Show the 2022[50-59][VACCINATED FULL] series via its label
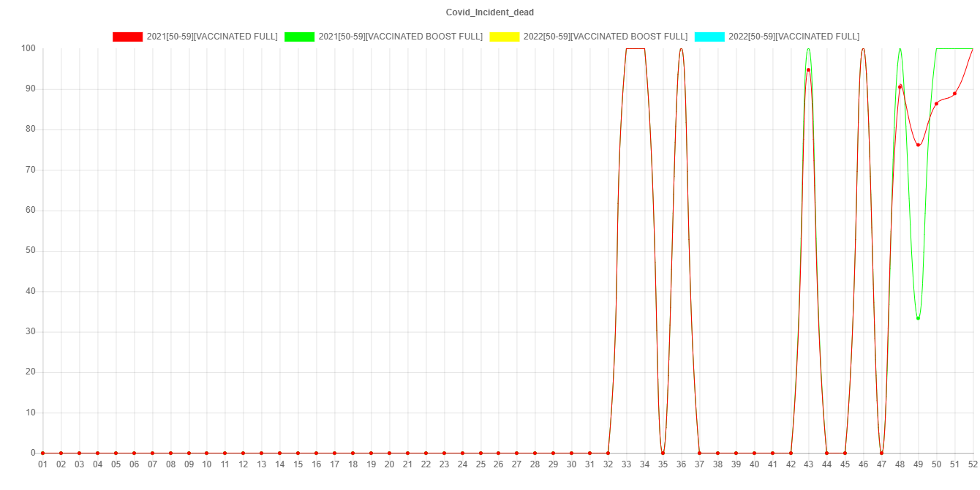 coord(794,37)
